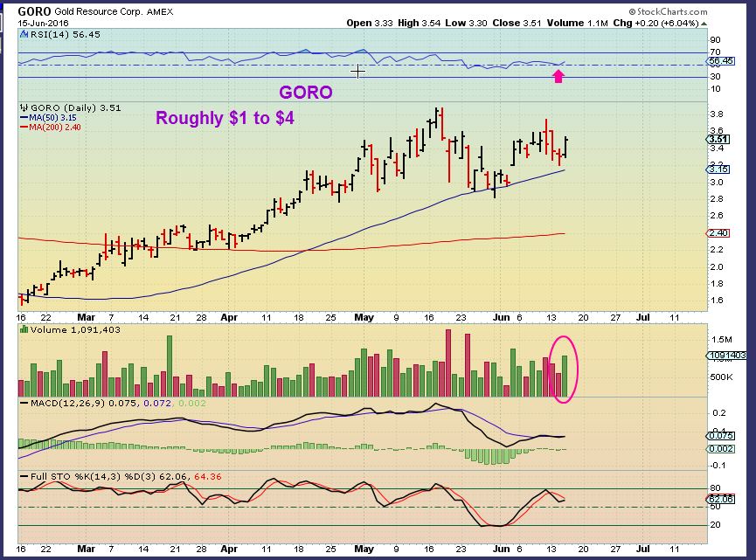Click the MACD(12,26,9) panel label

pyautogui.click(x=67, y=403)
